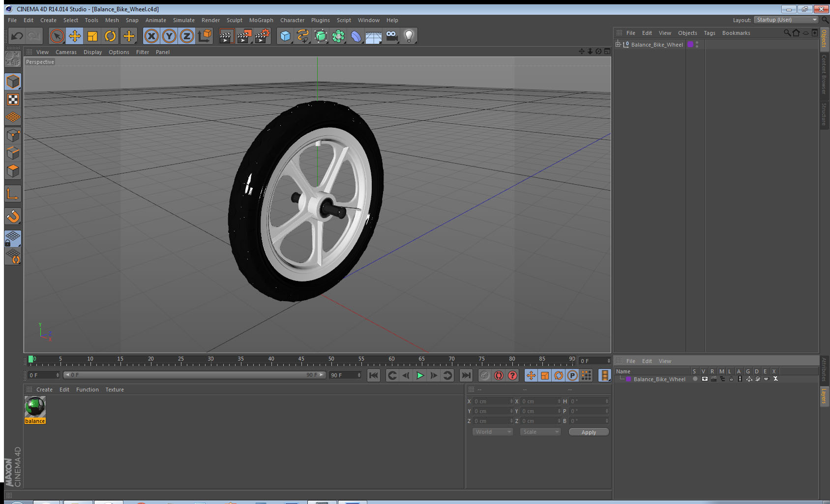Open the deformer objects
Image resolution: width=830 pixels, height=504 pixels.
pyautogui.click(x=356, y=36)
